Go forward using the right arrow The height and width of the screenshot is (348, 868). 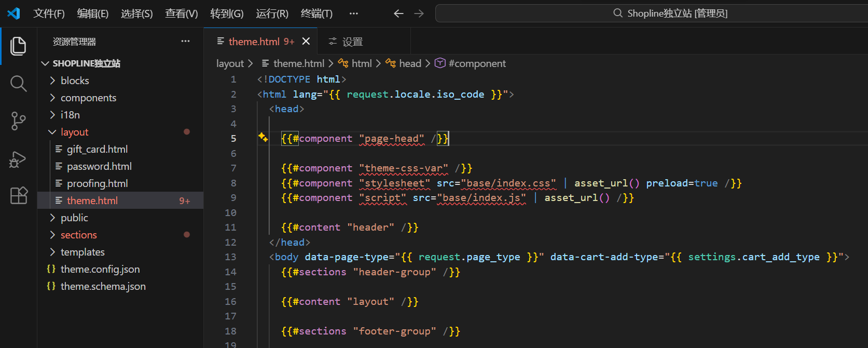pos(419,14)
